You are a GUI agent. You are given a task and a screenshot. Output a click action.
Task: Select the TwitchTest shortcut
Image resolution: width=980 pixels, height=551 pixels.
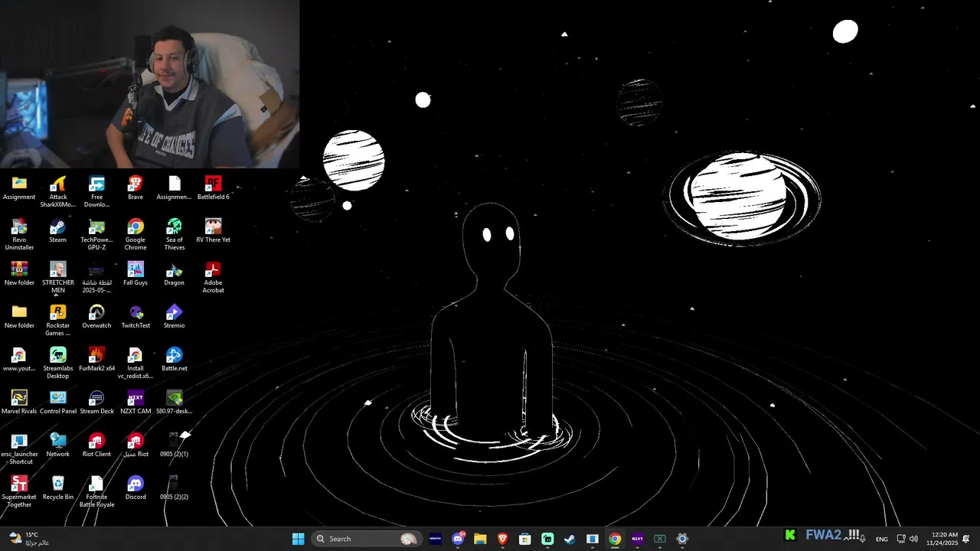[136, 317]
